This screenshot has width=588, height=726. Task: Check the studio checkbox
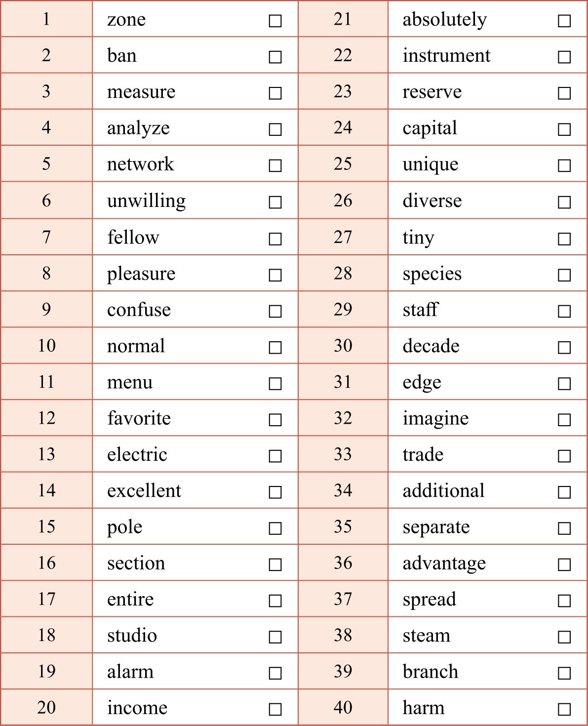[x=275, y=637]
